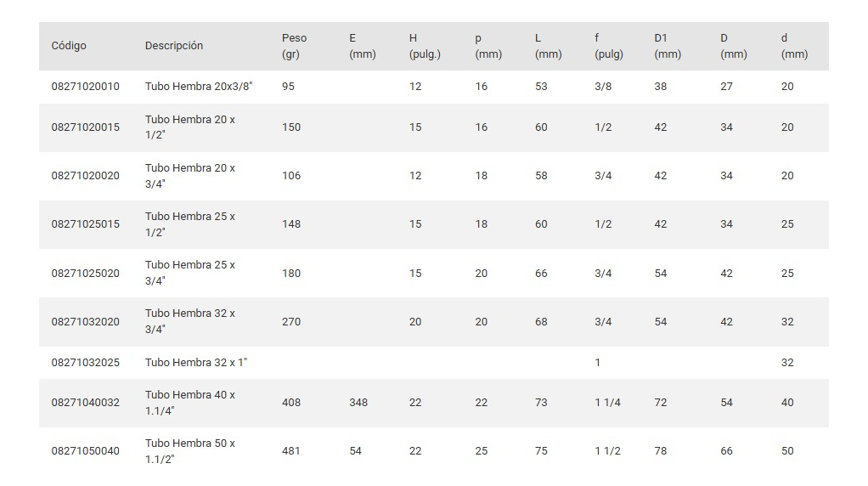Select the D1 (mm) column header

(668, 46)
